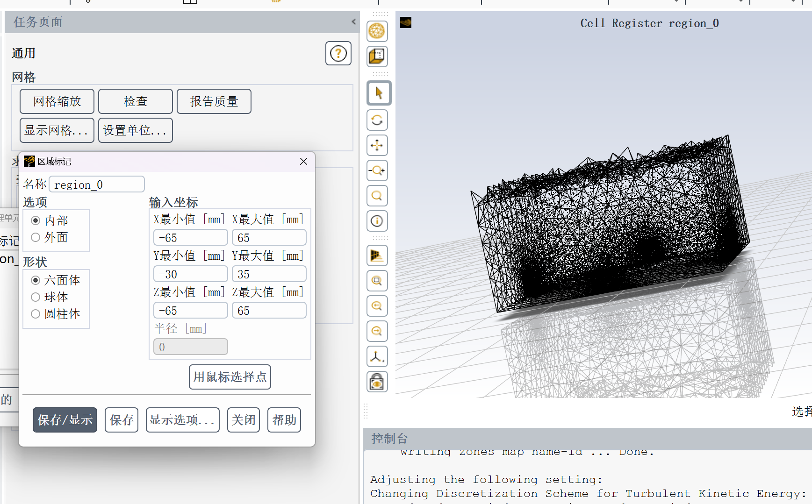
Task: Select the 圆柱体 shape radio button
Action: 36,314
